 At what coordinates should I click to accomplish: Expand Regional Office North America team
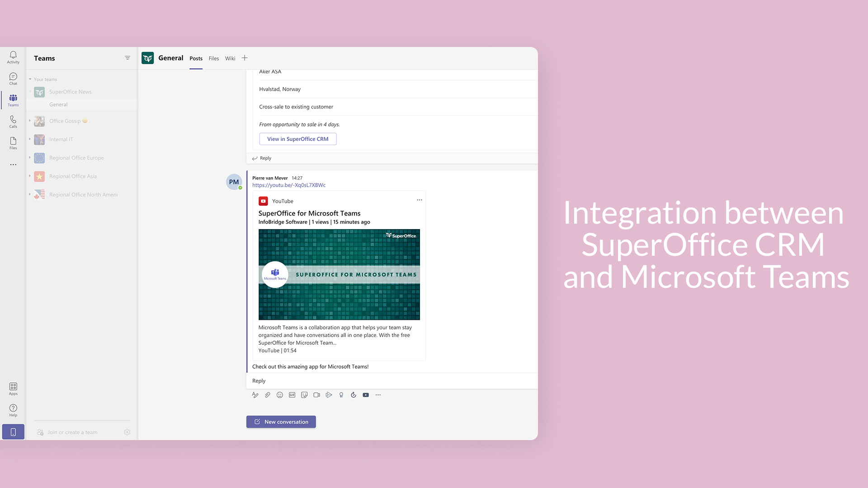(30, 194)
